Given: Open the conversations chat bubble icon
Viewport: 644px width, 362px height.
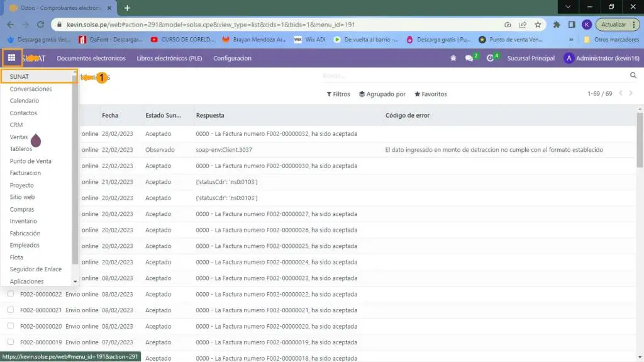Looking at the screenshot, I should click(469, 59).
